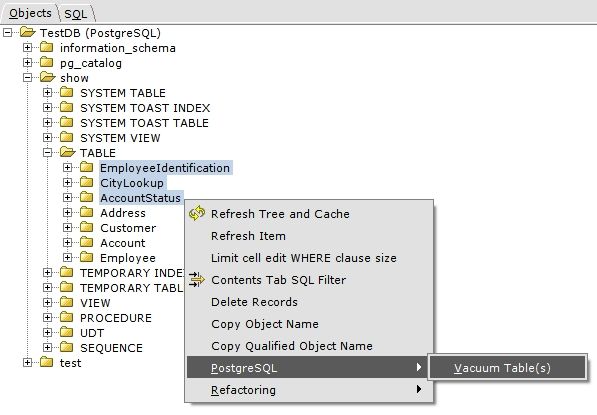Collapse the TestDB root node

point(8,33)
